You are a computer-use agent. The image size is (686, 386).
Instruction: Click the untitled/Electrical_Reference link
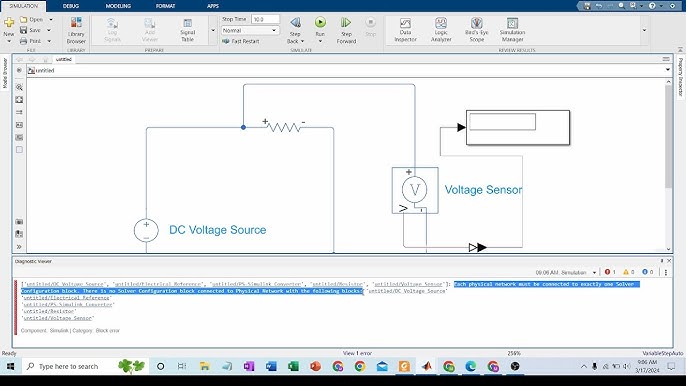[x=66, y=298]
